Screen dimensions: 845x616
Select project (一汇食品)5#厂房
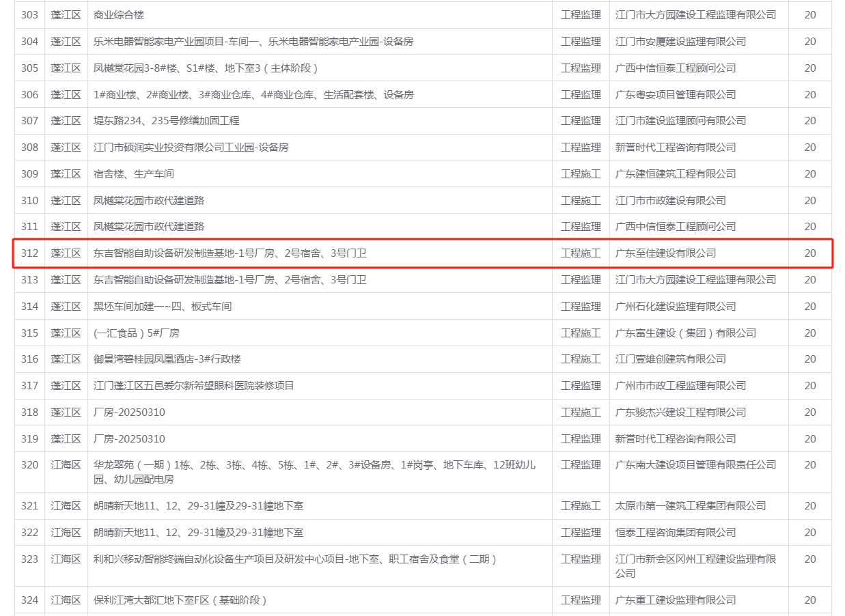[x=137, y=333]
